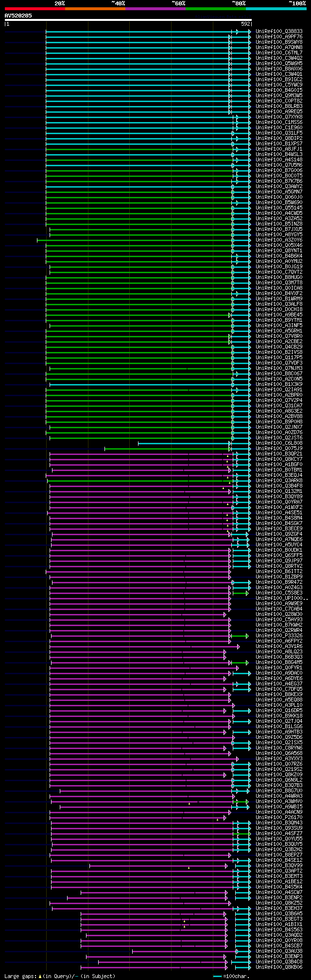311x980 pixels.
Task: Click the green alignment bar for UniRef100_Q3ARK8
Action: [141, 481]
